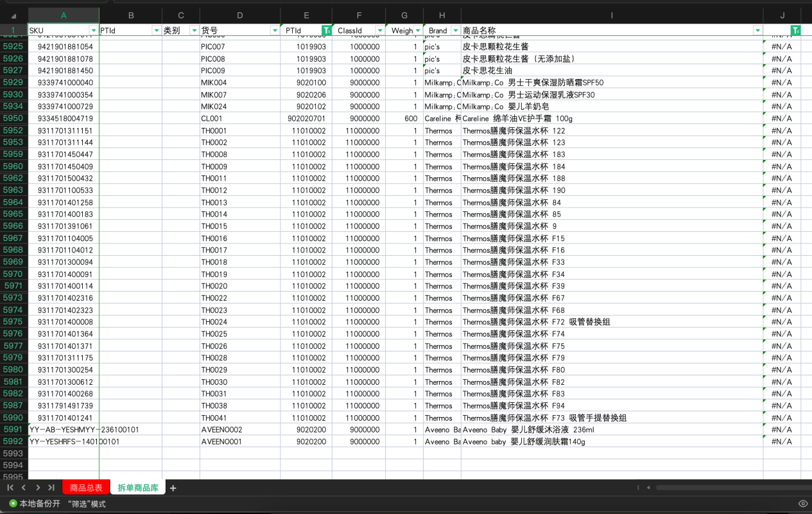
Task: Expand the 商品名称 filter dropdown
Action: [x=757, y=30]
